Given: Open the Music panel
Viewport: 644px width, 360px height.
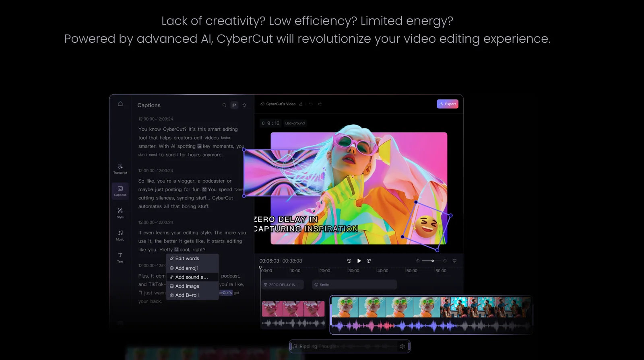Looking at the screenshot, I should [x=120, y=235].
